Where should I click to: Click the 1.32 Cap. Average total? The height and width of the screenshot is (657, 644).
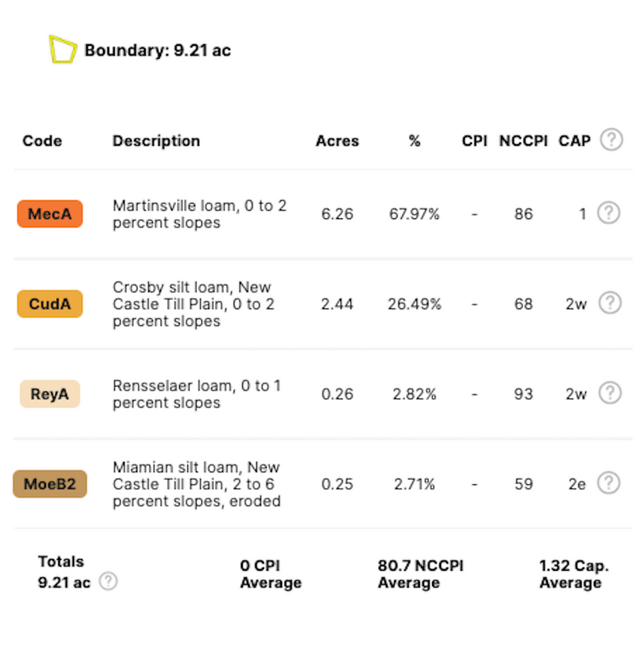pos(573,574)
